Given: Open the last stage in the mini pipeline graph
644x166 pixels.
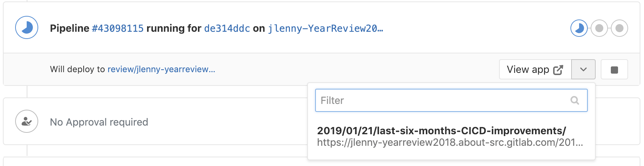Looking at the screenshot, I should coord(619,28).
